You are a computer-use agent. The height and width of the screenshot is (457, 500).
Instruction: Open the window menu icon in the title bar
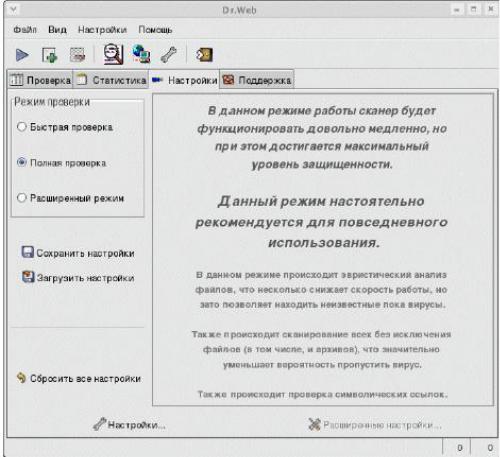(x=13, y=9)
